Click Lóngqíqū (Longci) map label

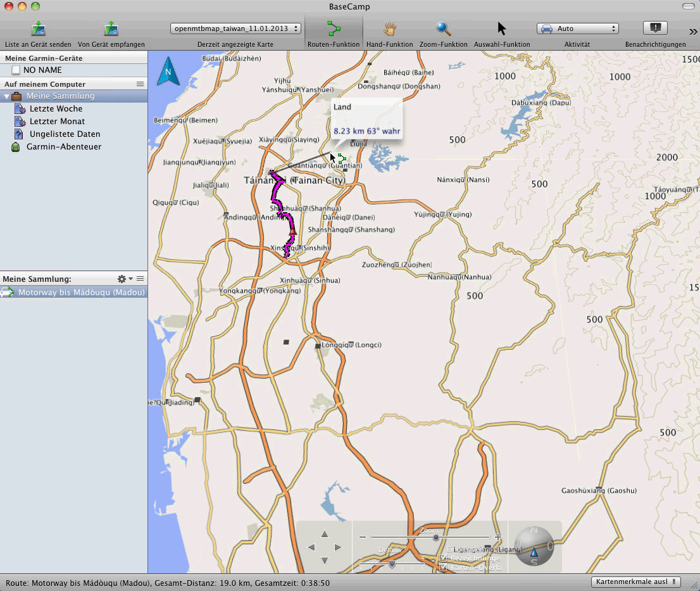tap(351, 345)
